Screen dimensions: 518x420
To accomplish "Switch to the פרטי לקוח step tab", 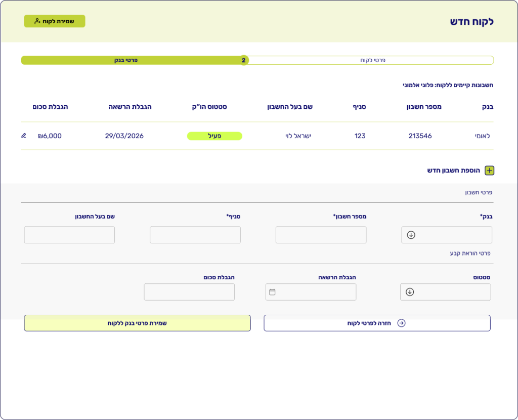I will pos(372,60).
